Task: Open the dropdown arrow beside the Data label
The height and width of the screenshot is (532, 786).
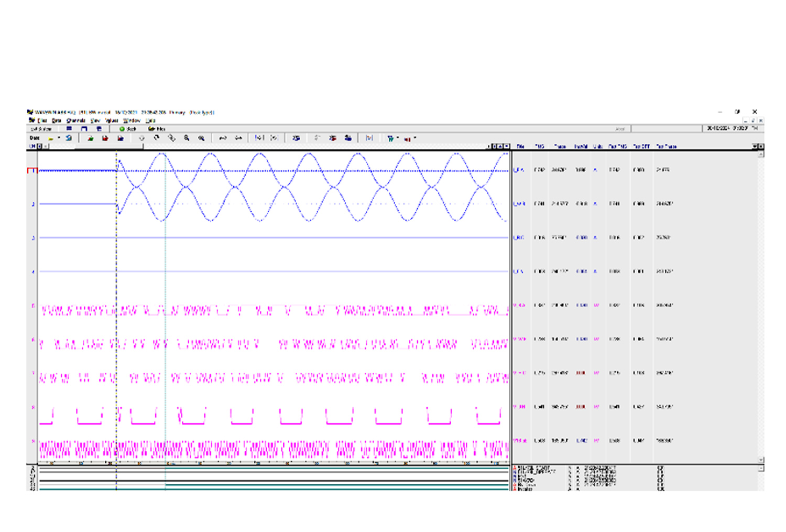Action: [59, 138]
